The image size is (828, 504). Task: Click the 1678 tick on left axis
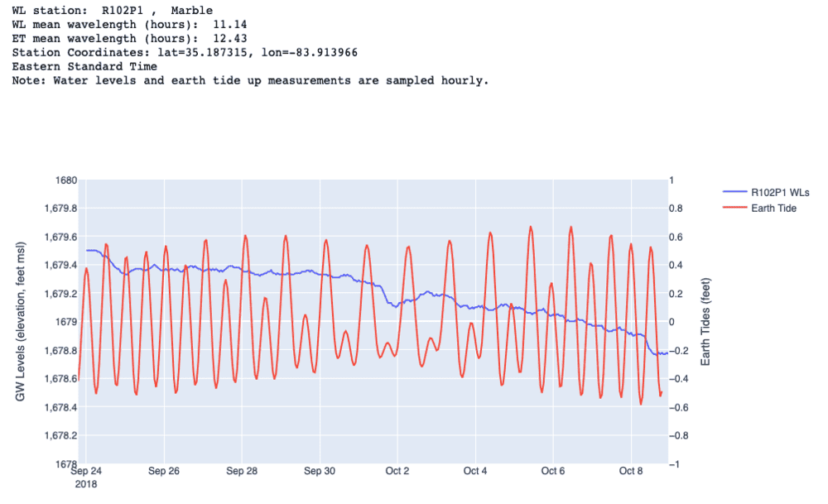click(67, 464)
